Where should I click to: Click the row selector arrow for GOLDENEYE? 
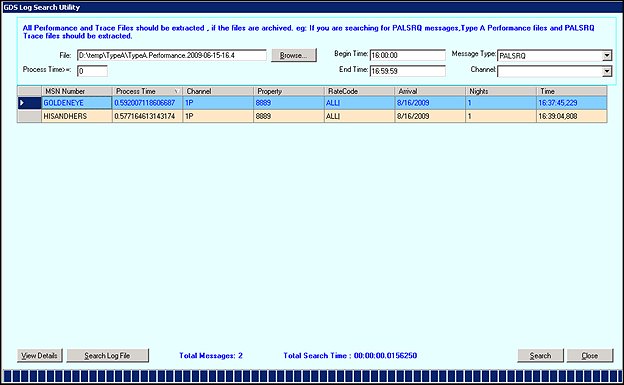point(29,103)
